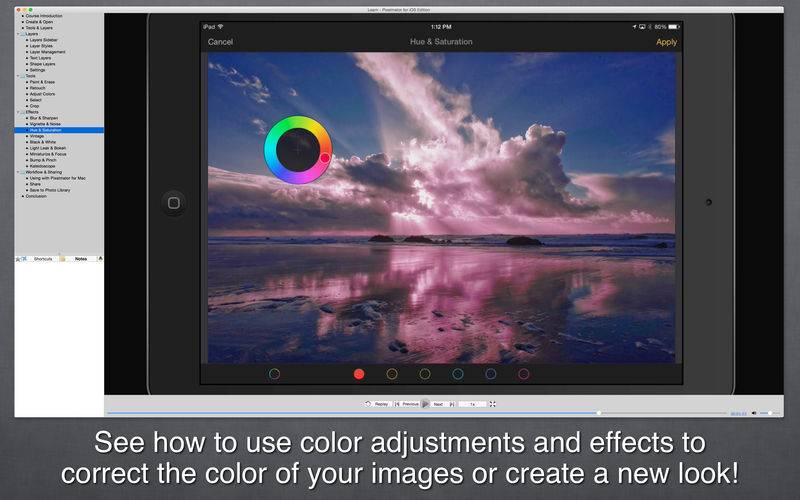Click the font size A icon beside Notes

click(x=100, y=259)
